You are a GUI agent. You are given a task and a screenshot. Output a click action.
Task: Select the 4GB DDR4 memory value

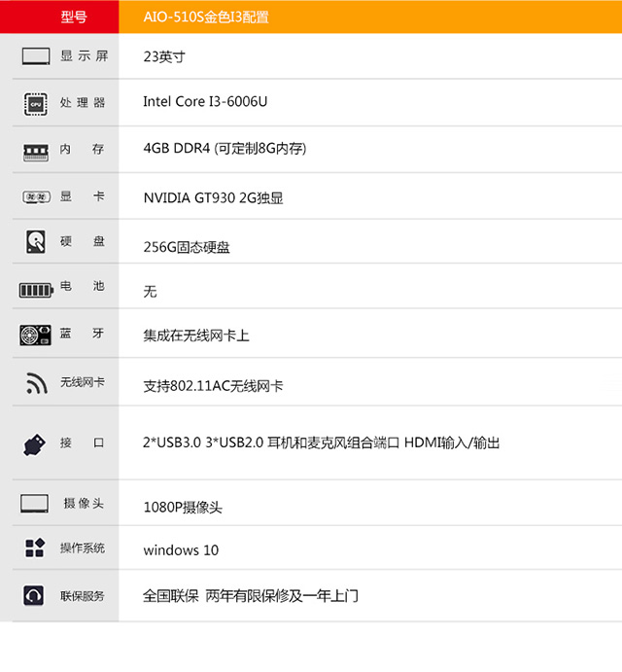pyautogui.click(x=225, y=149)
